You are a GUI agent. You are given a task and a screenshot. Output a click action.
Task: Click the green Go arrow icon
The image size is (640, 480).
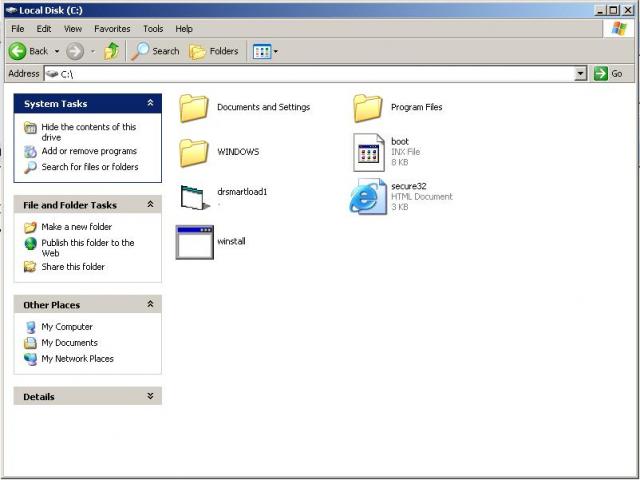(600, 73)
